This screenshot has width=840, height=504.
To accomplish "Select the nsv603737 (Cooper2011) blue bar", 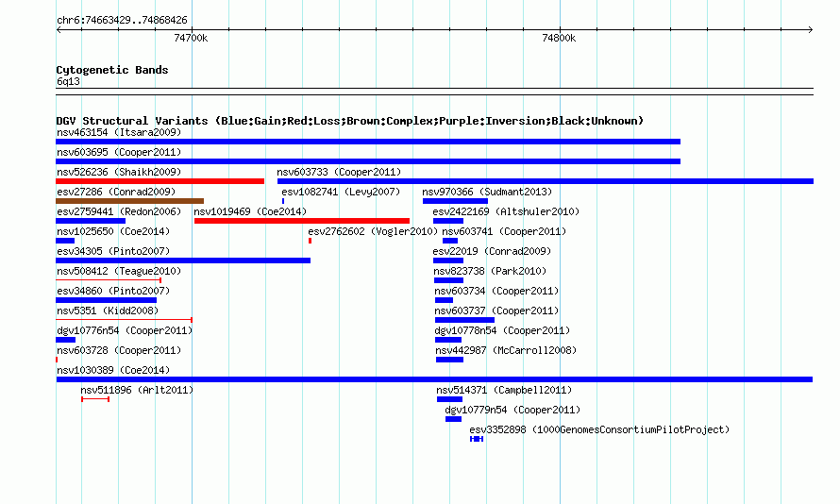I will (x=465, y=320).
